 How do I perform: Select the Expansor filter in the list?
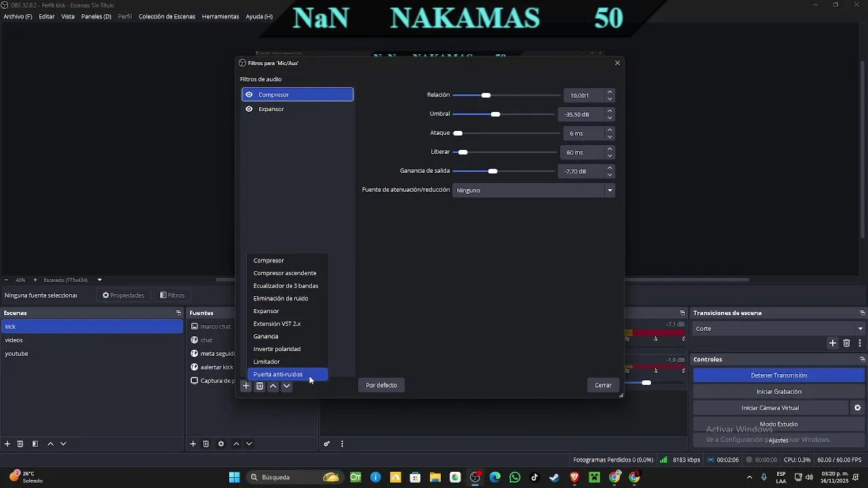point(298,109)
